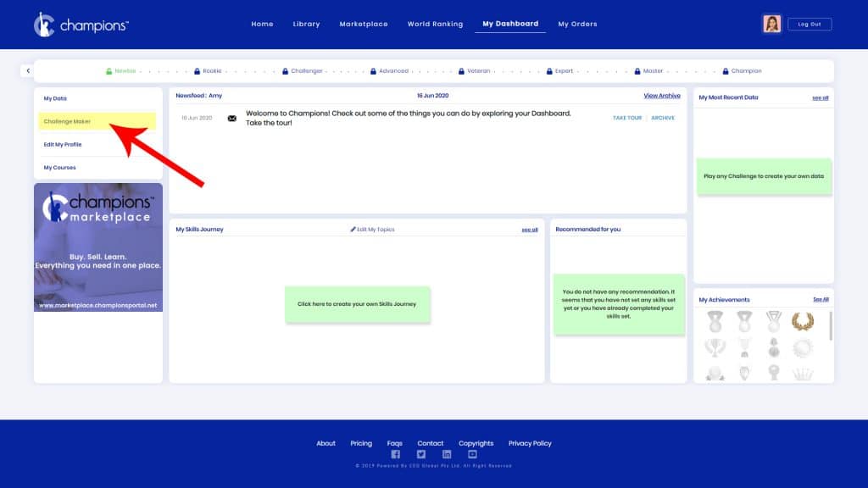Click the achievements panel scrollbar
The height and width of the screenshot is (488, 868).
coord(831,326)
